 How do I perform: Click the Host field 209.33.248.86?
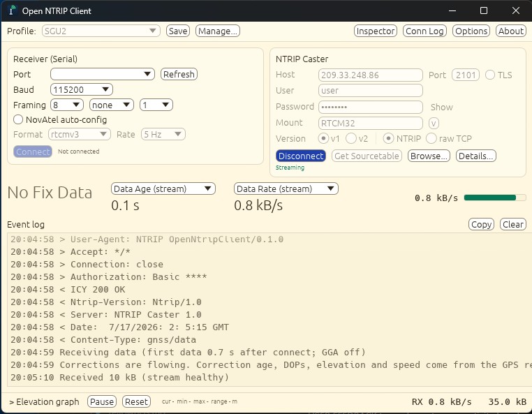pyautogui.click(x=371, y=75)
